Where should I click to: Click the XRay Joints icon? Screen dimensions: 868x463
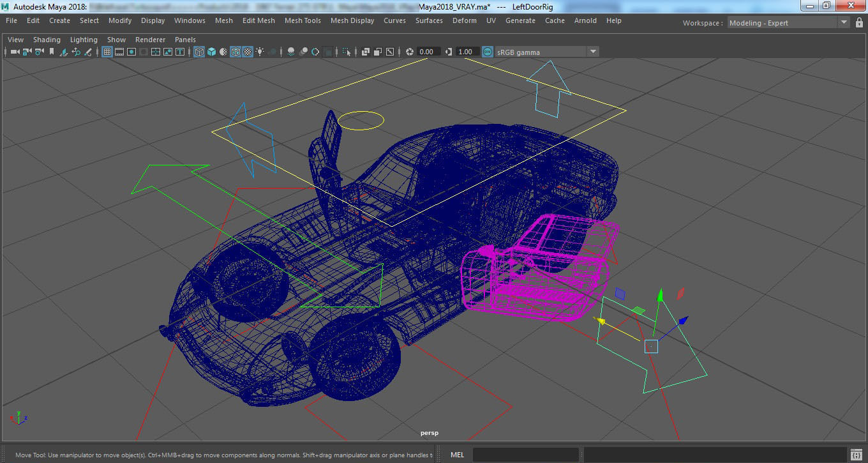[390, 52]
